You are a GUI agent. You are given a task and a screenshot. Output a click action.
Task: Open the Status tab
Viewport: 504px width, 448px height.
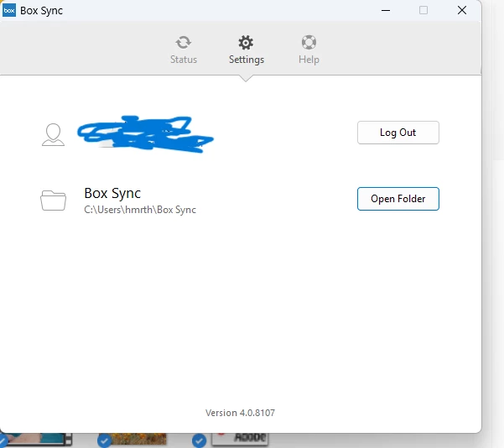(183, 49)
